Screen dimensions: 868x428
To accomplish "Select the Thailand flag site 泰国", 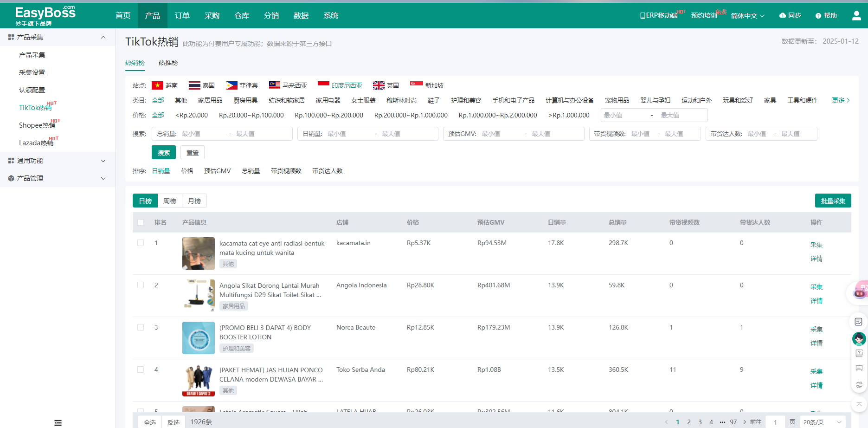I will point(202,85).
